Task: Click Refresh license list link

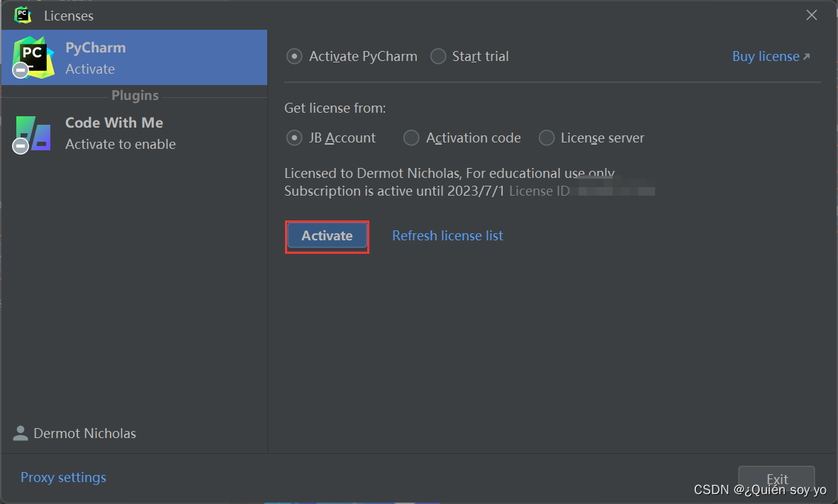Action: 448,236
